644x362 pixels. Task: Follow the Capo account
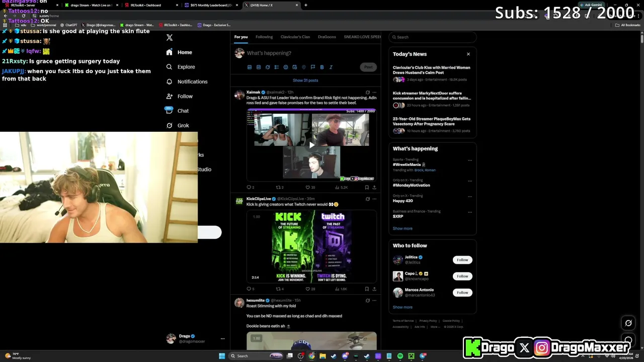click(x=462, y=276)
